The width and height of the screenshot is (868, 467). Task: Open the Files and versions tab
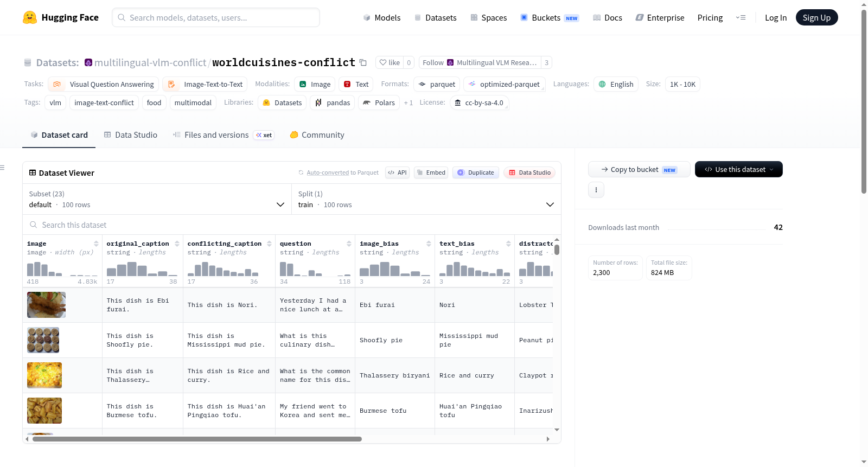pos(223,135)
